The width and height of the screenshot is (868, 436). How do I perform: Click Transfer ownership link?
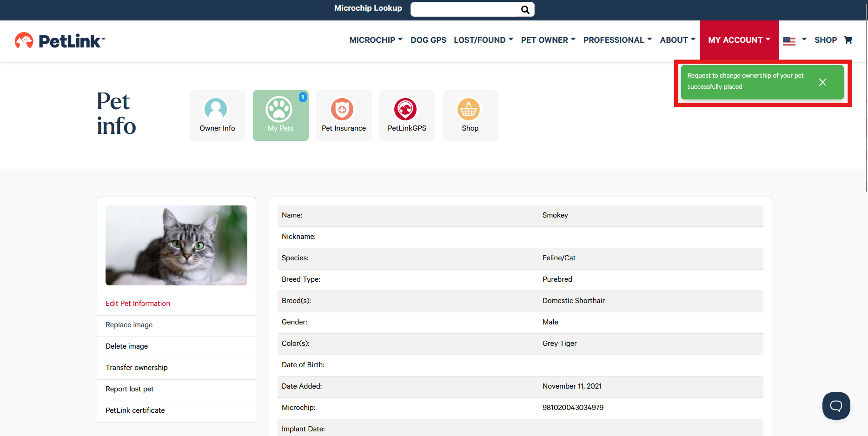[136, 368]
